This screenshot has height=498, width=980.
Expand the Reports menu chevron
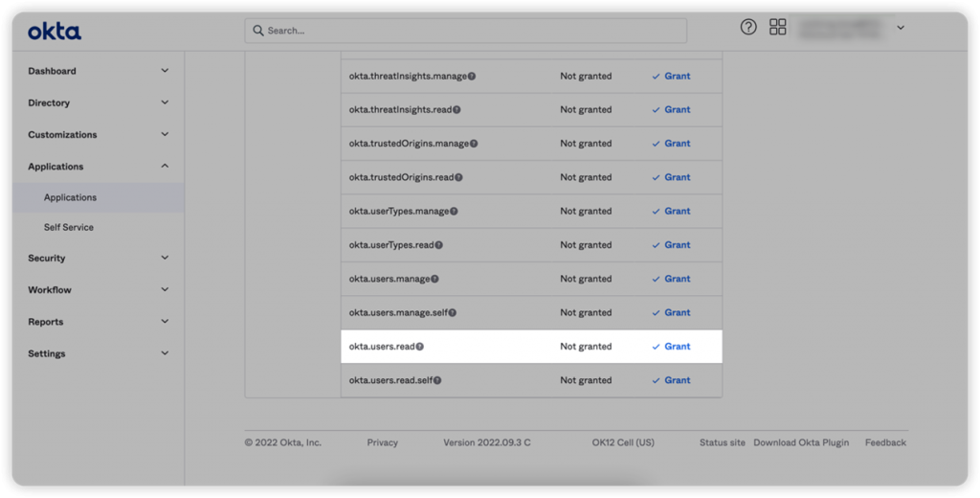pyautogui.click(x=165, y=322)
